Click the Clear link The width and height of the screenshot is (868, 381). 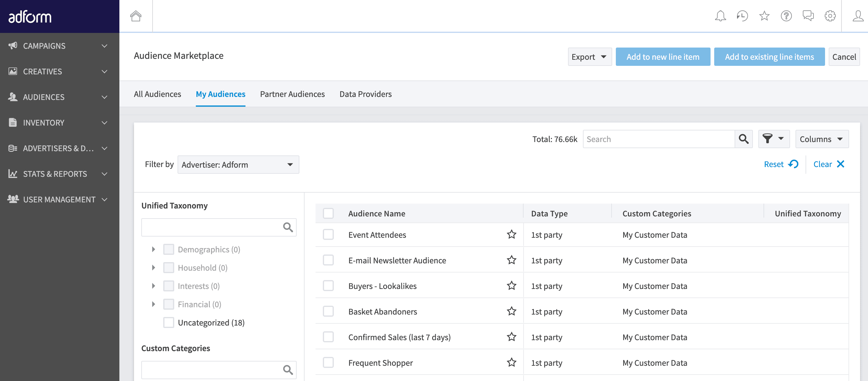coord(829,164)
